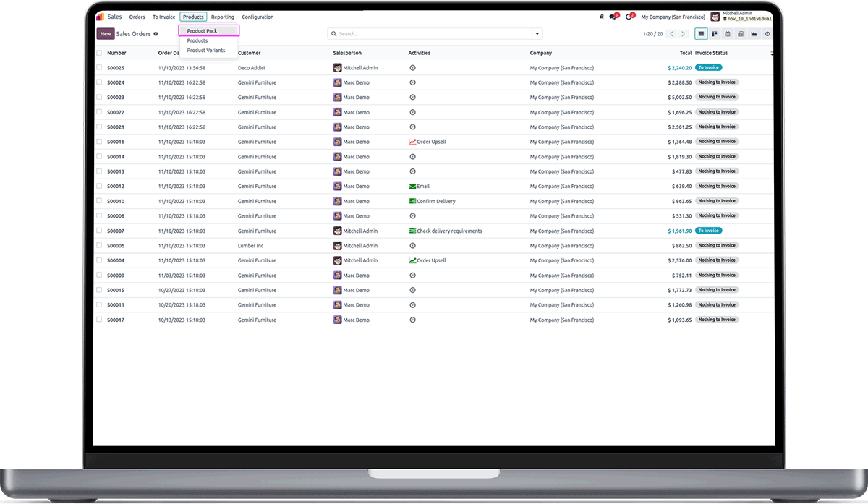This screenshot has width=868, height=504.
Task: Tick checkbox for order S00024
Action: (99, 82)
